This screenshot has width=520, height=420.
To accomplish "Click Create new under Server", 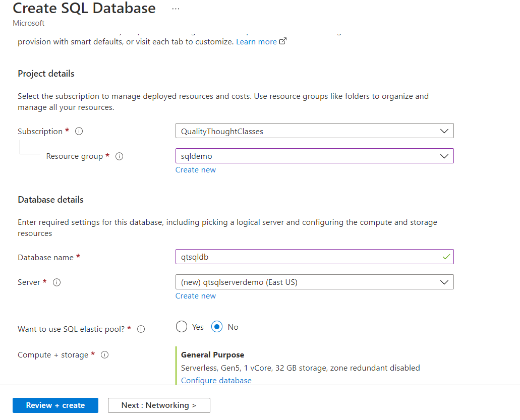I will [196, 296].
